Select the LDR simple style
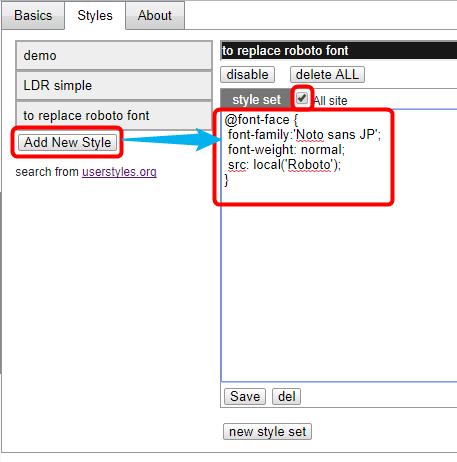 click(114, 86)
